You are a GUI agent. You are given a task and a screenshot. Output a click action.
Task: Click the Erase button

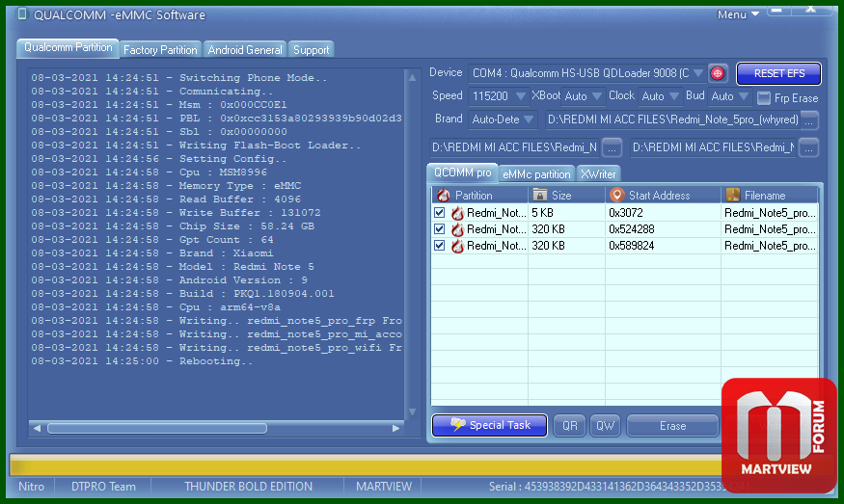673,426
